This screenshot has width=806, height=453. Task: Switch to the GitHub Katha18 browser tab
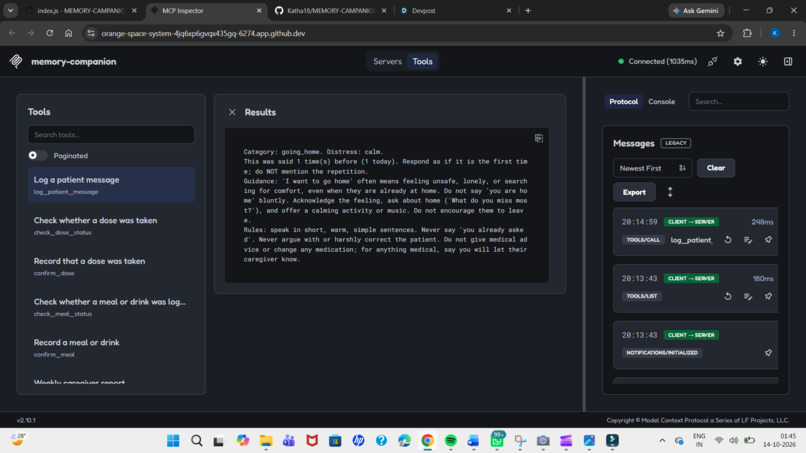(x=330, y=10)
